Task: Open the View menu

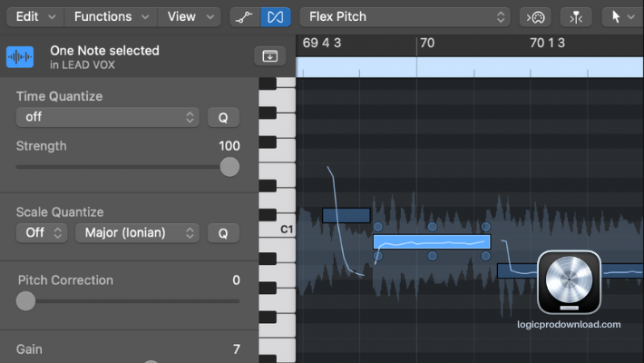Action: 190,17
